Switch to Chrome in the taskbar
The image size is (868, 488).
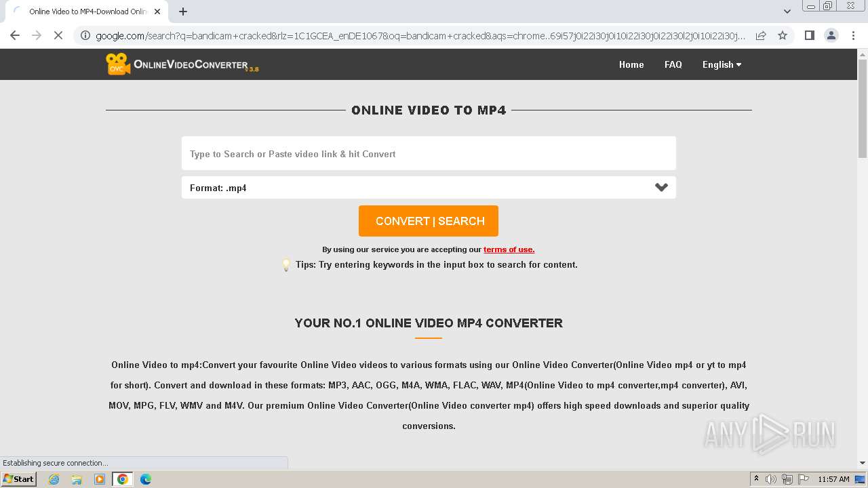[123, 479]
